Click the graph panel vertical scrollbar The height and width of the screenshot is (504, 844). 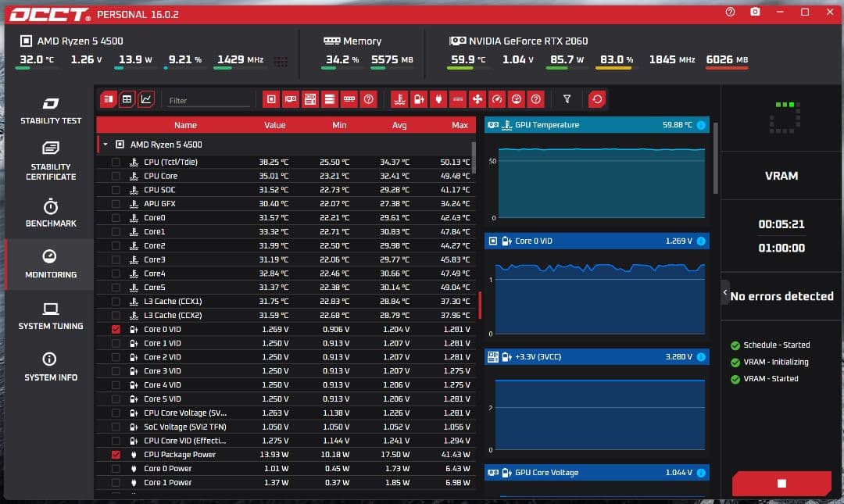pos(715,158)
